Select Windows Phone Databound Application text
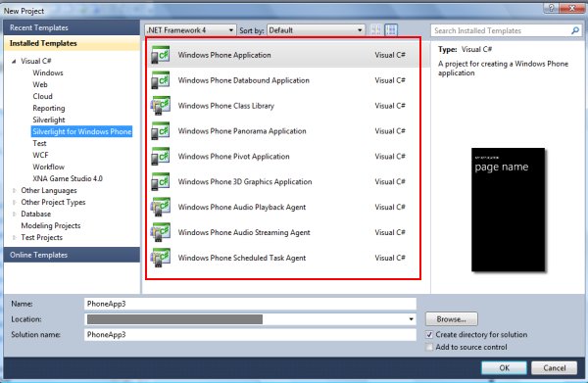 pos(244,80)
